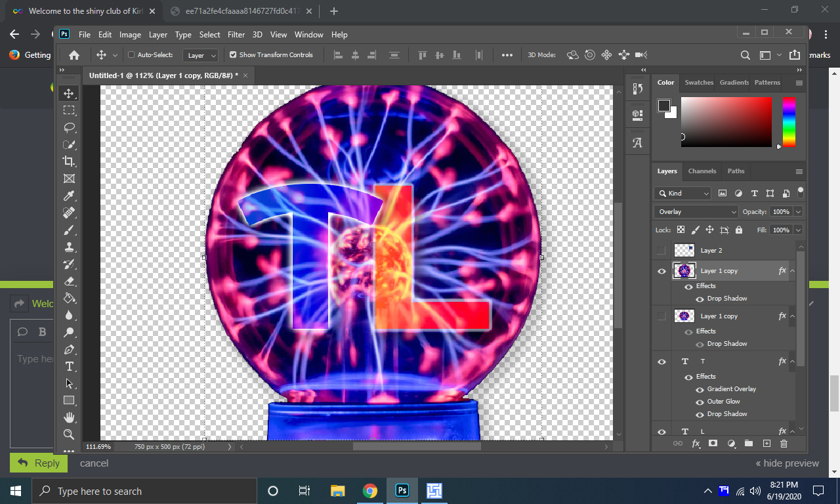Select the Lasso tool

[69, 127]
